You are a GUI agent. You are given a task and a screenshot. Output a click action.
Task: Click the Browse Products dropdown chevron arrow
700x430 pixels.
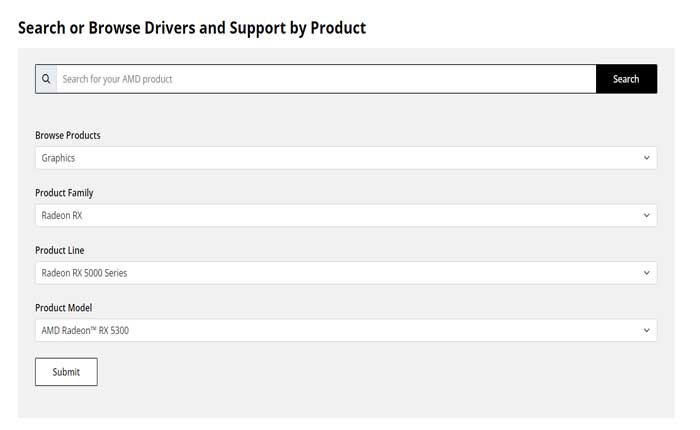click(x=647, y=158)
